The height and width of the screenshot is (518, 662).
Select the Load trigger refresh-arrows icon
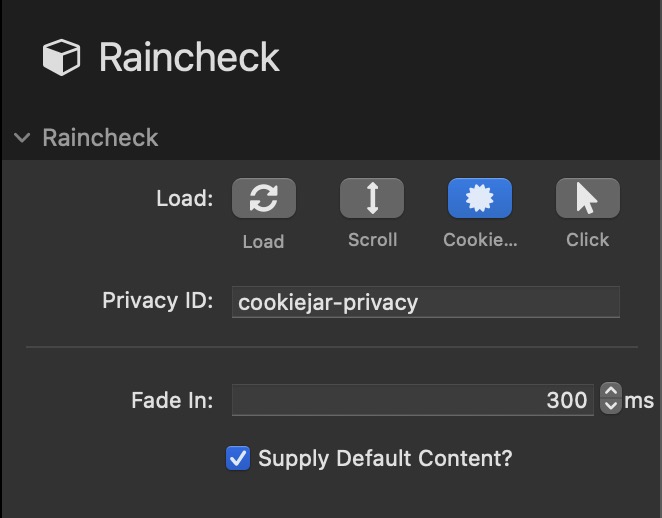click(264, 198)
